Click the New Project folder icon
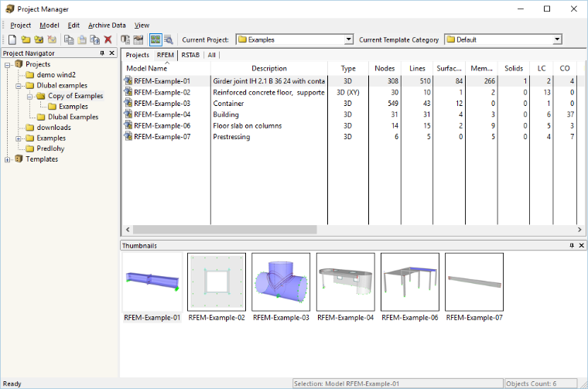588x389 pixels. (x=26, y=39)
